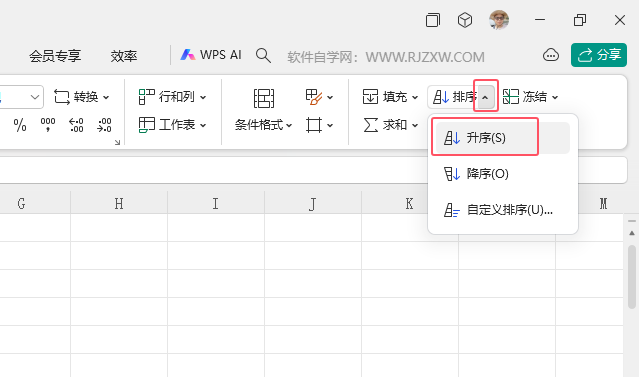Screen dimensions: 639x377
Task: Collapse the 排序 dropdown arrow
Action: coord(485,97)
